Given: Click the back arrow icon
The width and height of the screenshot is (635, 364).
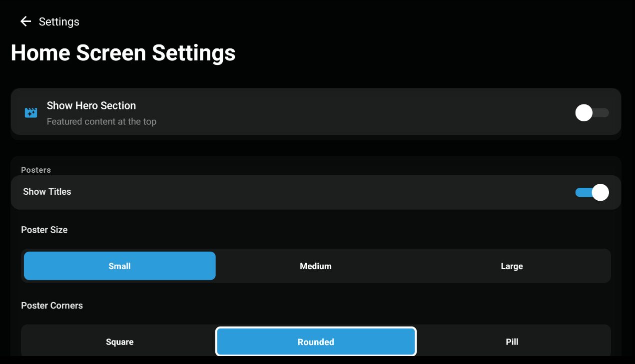Looking at the screenshot, I should (x=25, y=21).
